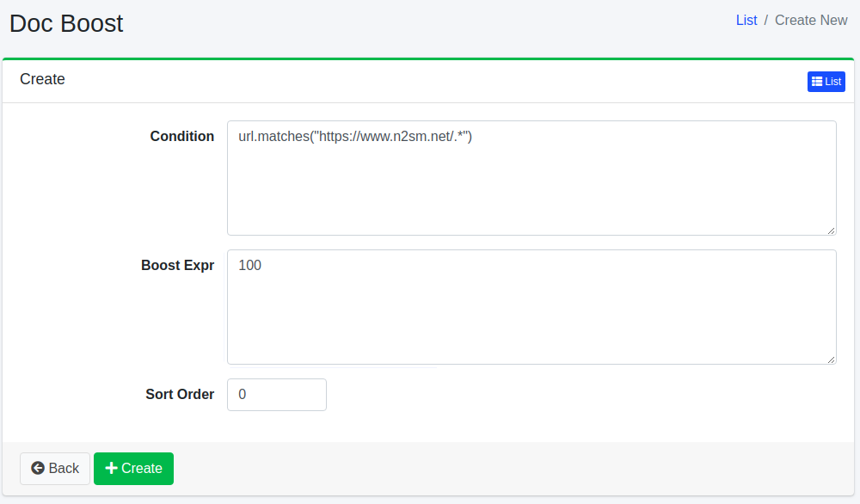Click the list icon in the blue button
Image resolution: width=860 pixels, height=504 pixels.
[x=817, y=82]
